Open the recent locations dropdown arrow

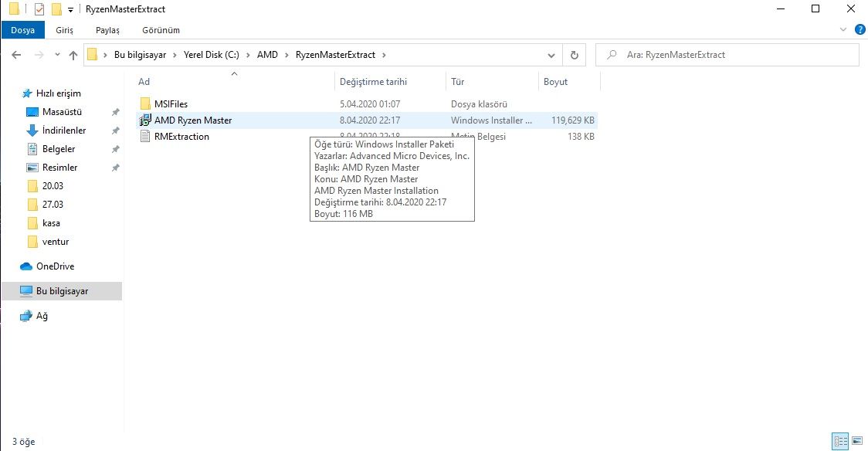click(57, 55)
